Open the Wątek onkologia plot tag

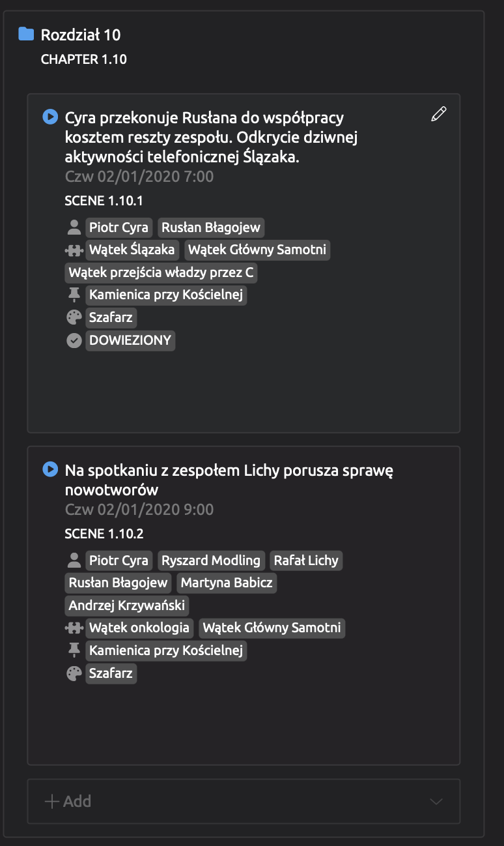[139, 628]
